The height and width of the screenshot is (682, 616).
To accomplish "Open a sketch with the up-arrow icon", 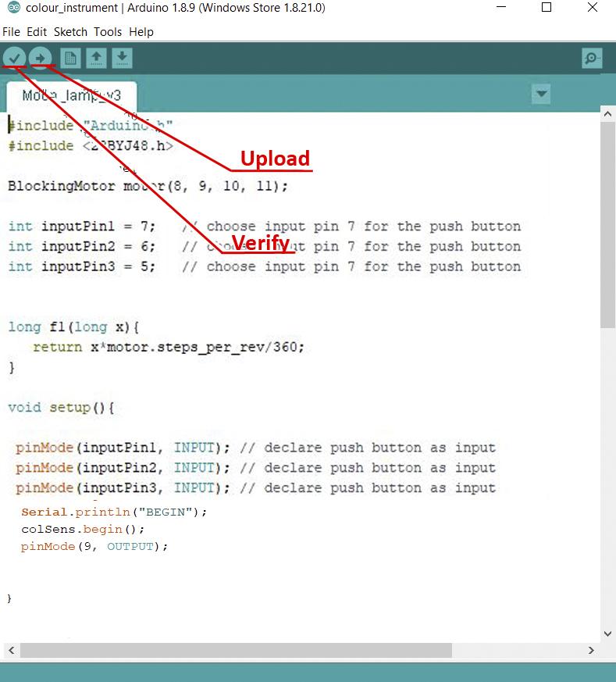I will pos(97,58).
